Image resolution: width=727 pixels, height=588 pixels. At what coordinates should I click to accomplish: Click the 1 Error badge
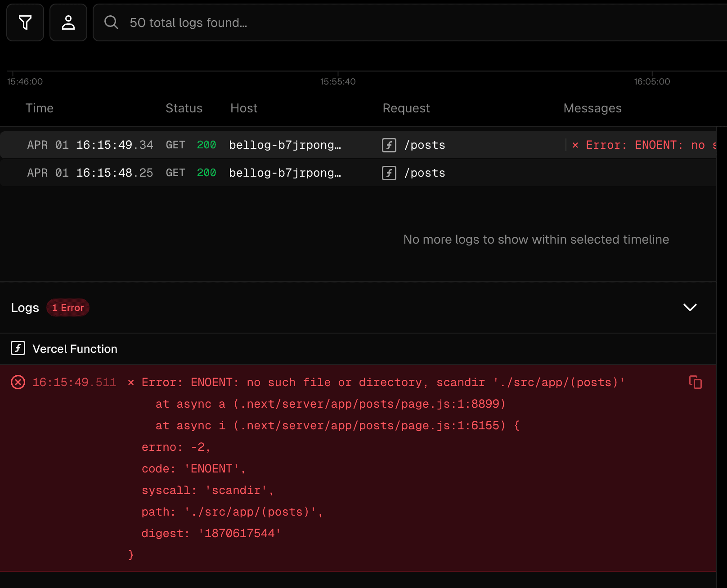68,307
